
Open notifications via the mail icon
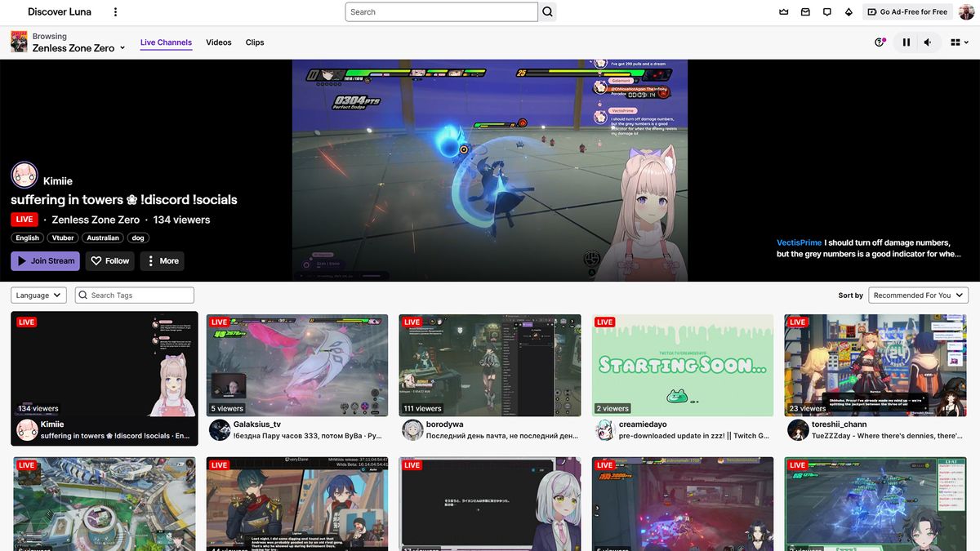[805, 11]
